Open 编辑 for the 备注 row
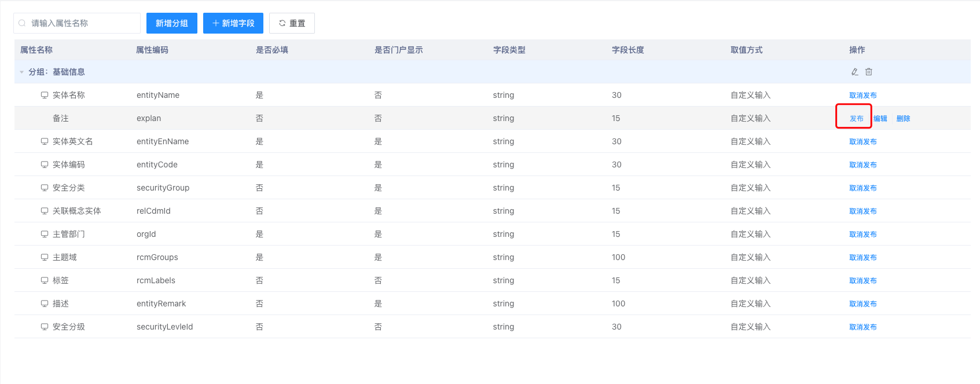The height and width of the screenshot is (384, 980). pos(880,118)
